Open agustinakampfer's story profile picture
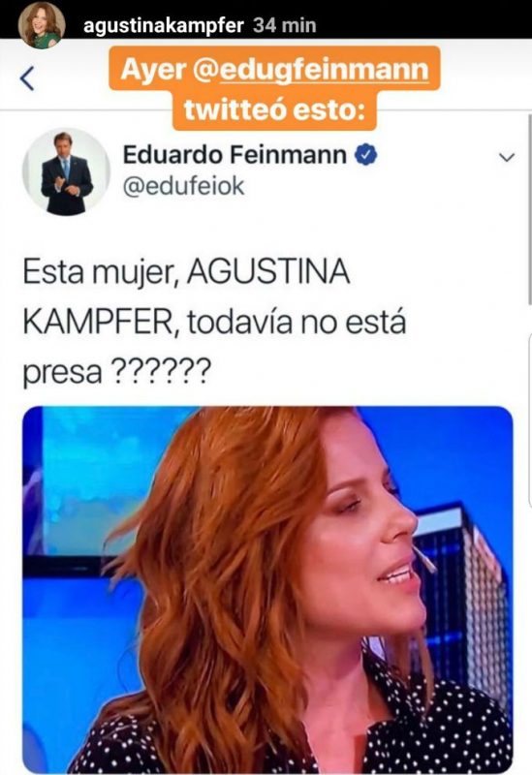The image size is (532, 775). pyautogui.click(x=42, y=25)
